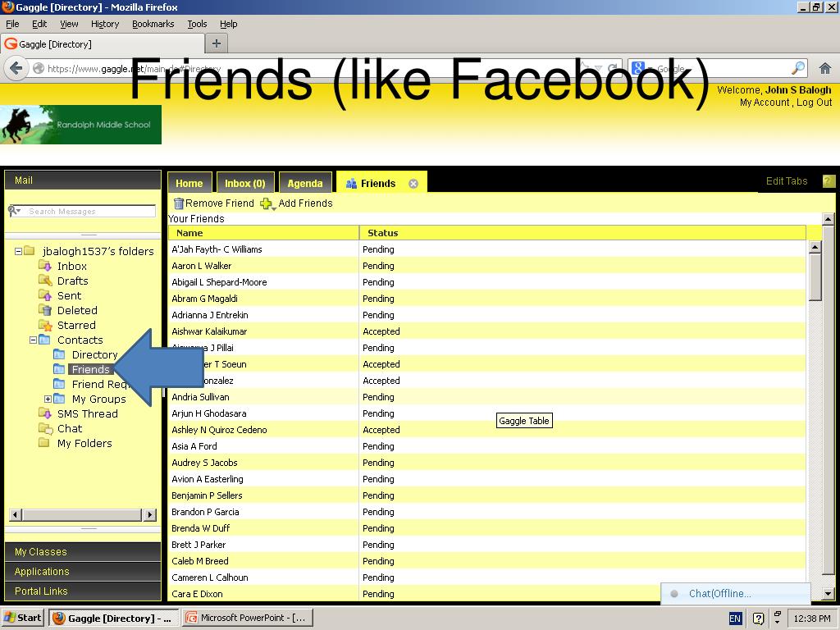This screenshot has height=630, width=840.
Task: Click the outer page scrollbar down arrow
Action: [829, 594]
